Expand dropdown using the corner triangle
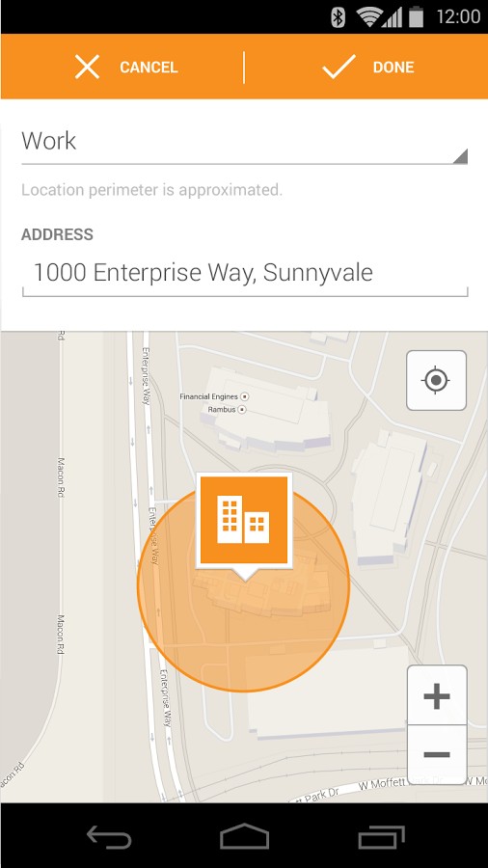Screen dimensions: 488x868 click(460, 156)
